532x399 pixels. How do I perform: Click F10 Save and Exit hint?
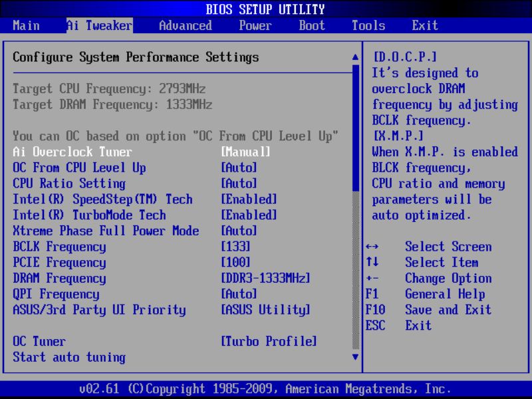[x=428, y=310]
